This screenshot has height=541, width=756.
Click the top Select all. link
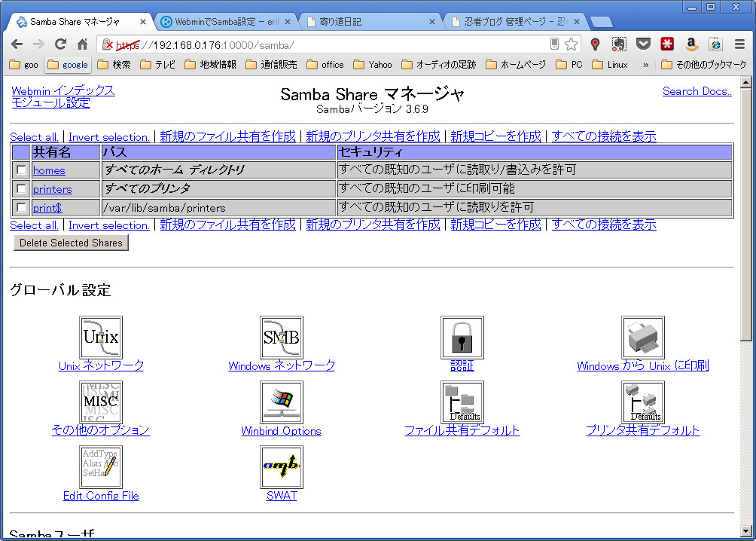tap(34, 137)
